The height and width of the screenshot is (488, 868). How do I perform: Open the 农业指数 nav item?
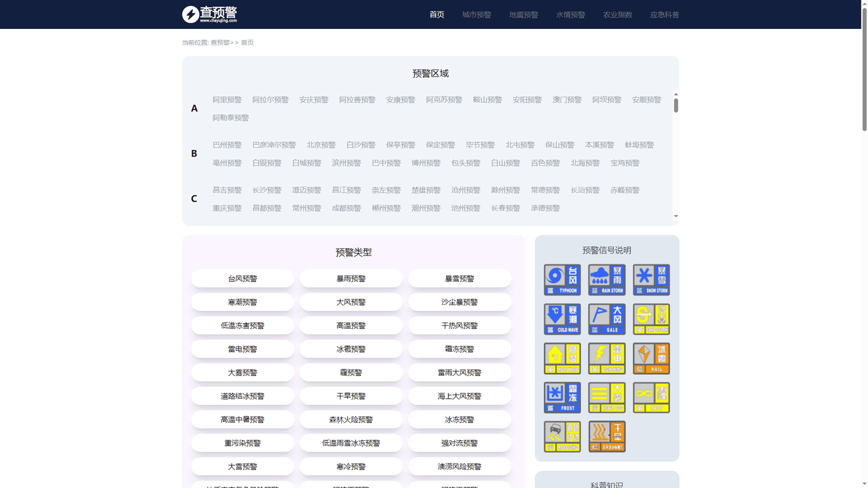(x=618, y=14)
